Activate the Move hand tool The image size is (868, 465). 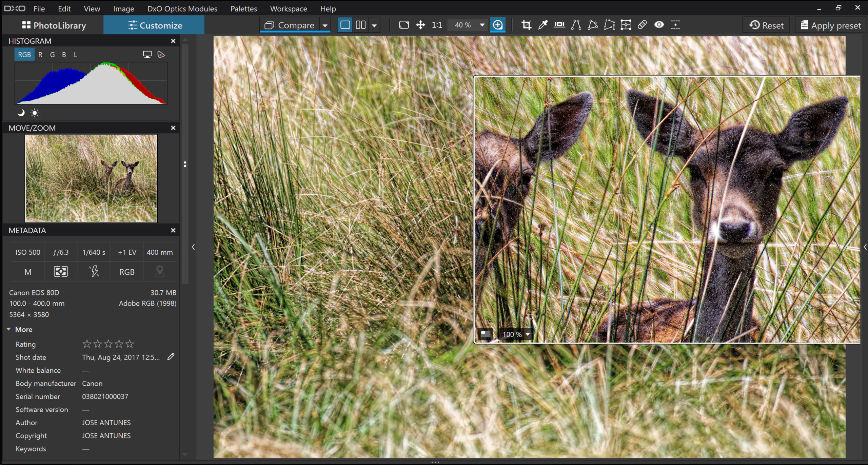pyautogui.click(x=420, y=25)
